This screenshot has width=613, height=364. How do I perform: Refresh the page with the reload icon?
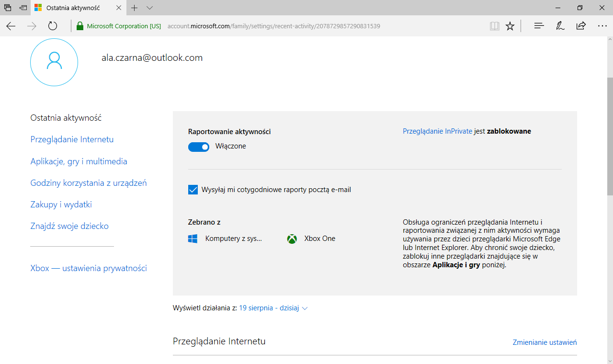coord(53,26)
